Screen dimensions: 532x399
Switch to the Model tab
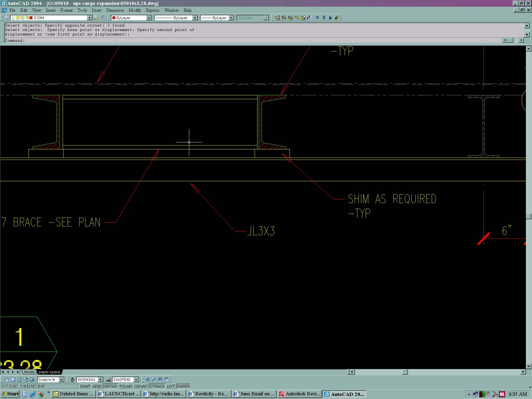click(x=29, y=372)
